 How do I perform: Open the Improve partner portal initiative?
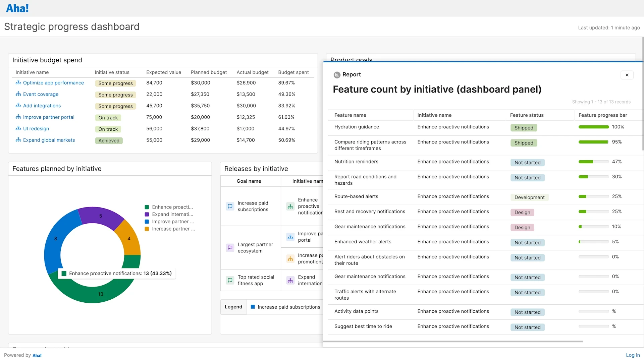click(48, 117)
